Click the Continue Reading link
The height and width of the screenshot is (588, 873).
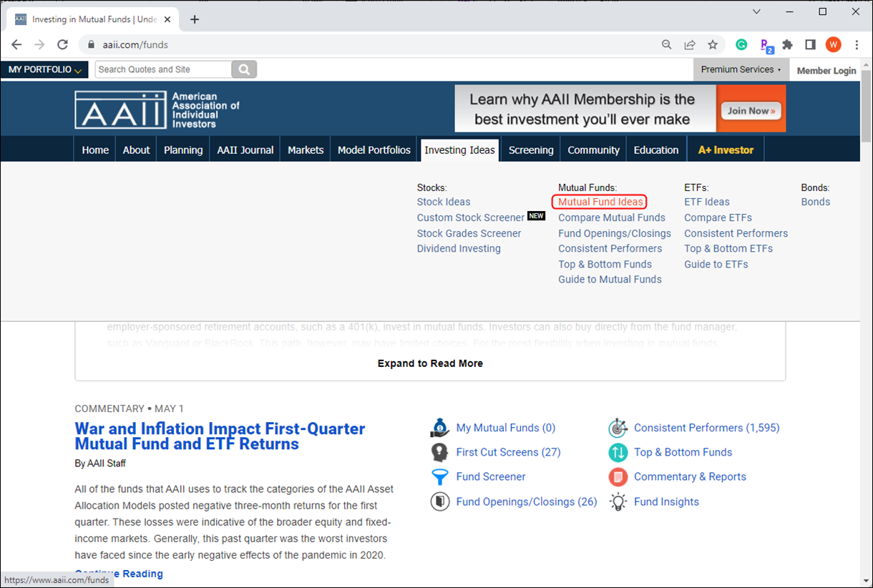(119, 574)
